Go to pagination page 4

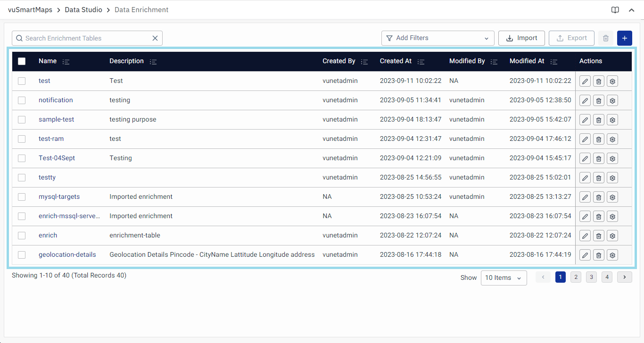coord(607,277)
